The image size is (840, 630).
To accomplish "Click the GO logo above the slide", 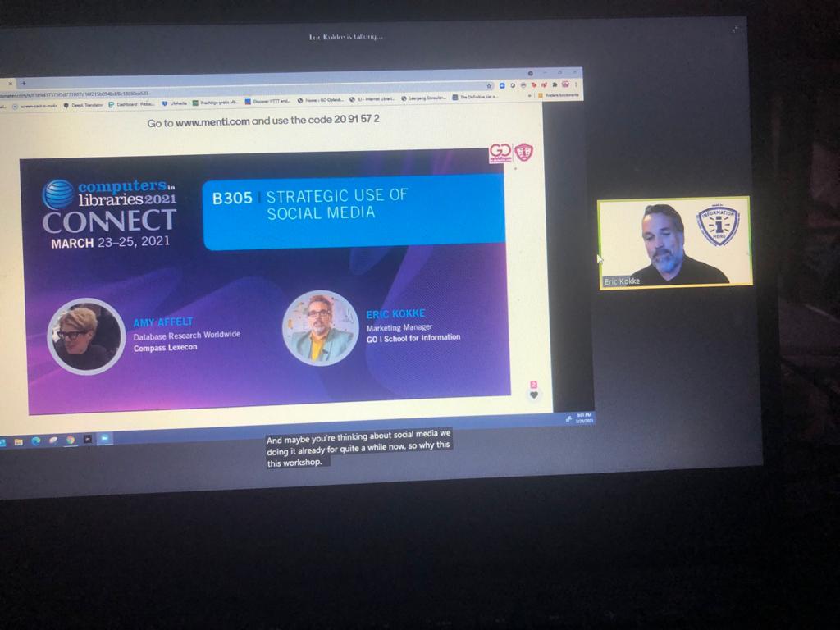I will [x=500, y=153].
